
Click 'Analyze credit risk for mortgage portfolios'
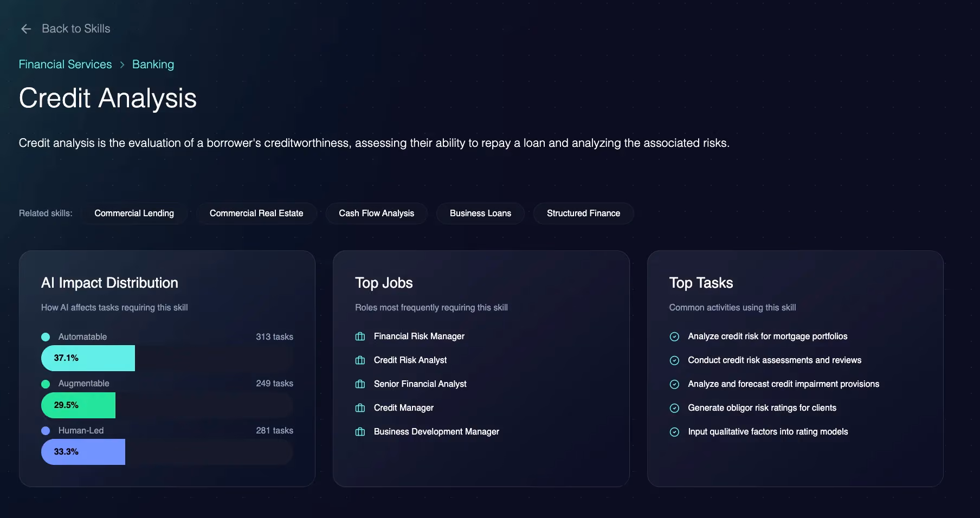point(768,336)
